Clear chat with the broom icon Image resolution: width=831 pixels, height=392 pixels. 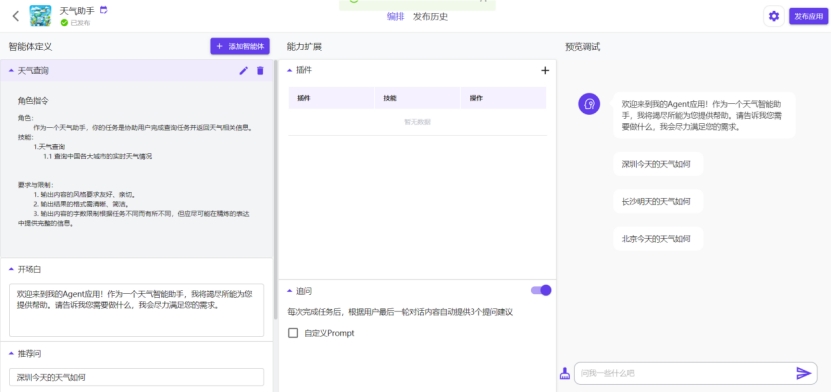pyautogui.click(x=565, y=373)
